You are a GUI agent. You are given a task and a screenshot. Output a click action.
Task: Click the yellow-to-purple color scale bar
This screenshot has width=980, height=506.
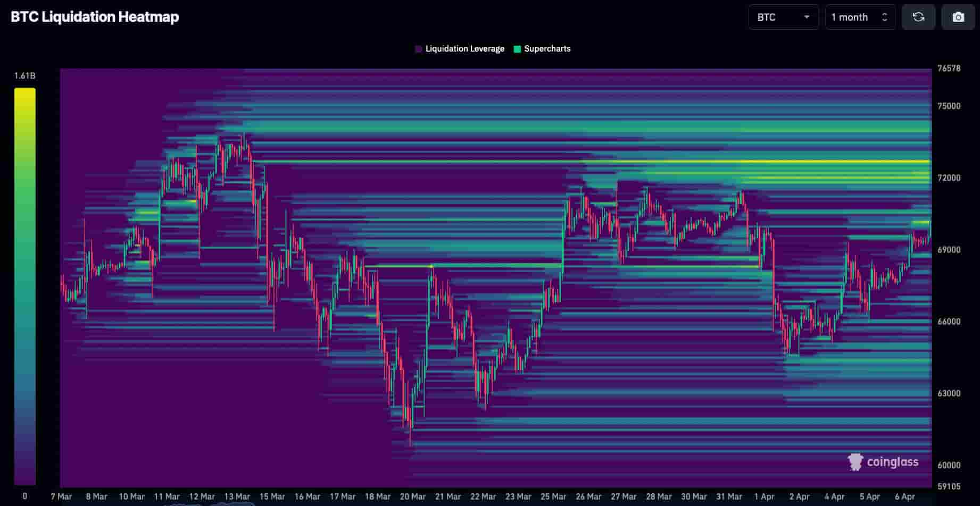point(25,286)
